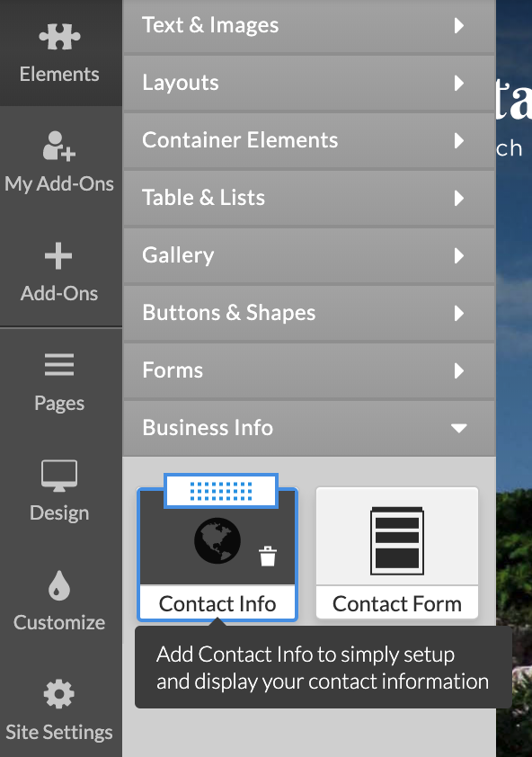Select the Design monitor icon
This screenshot has height=757, width=532.
(59, 476)
